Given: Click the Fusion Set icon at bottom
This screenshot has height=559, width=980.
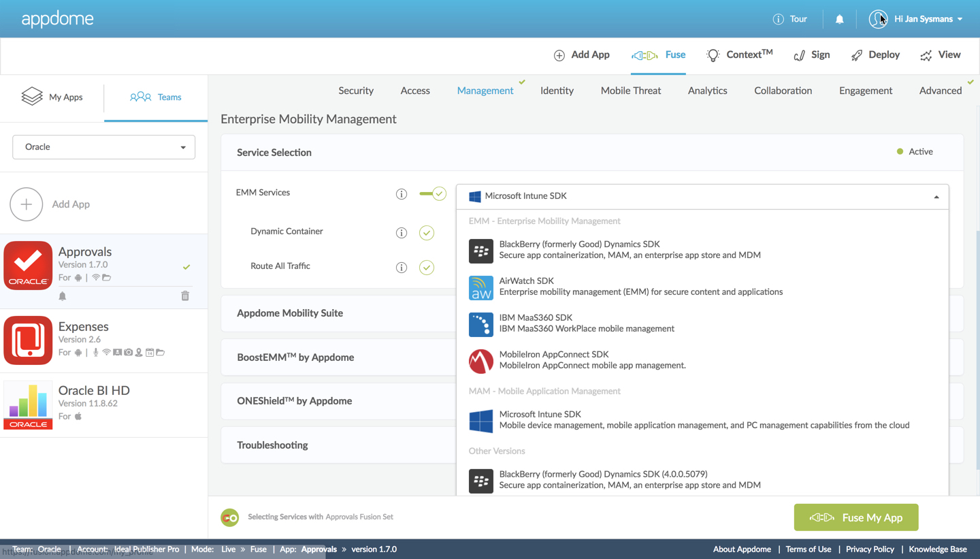Looking at the screenshot, I should click(x=230, y=517).
